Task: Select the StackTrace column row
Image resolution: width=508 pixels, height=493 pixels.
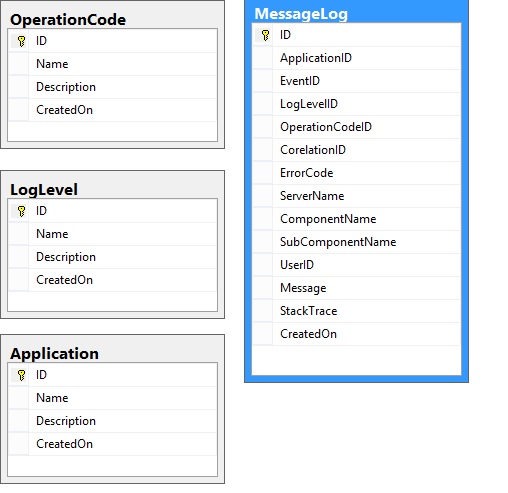Action: pyautogui.click(x=356, y=311)
